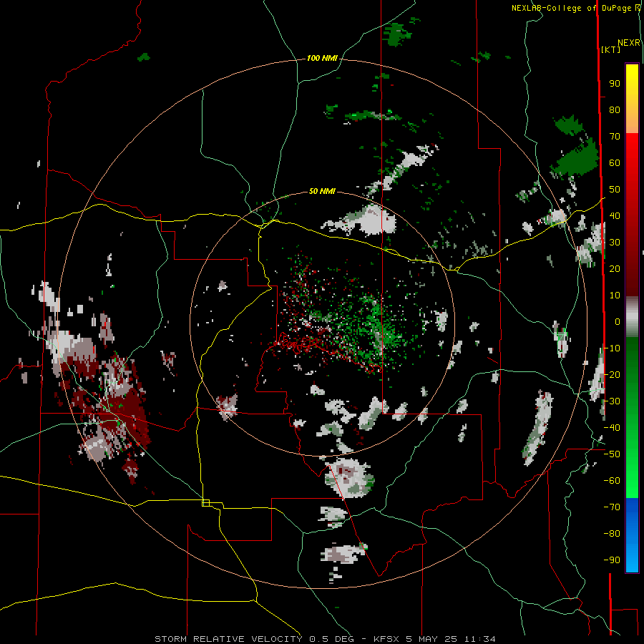Select the positive 90 value on the velocity scale
This screenshot has width=644, height=644.
(x=615, y=84)
